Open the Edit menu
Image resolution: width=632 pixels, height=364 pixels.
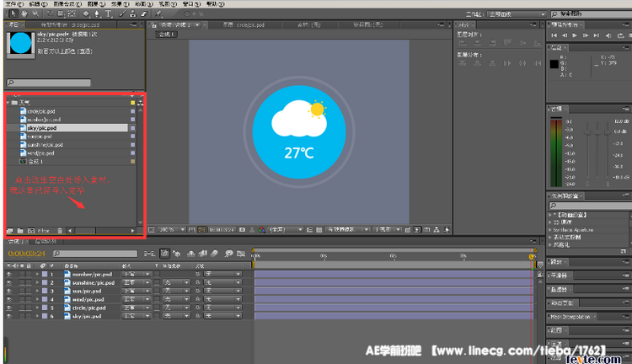[x=38, y=3]
